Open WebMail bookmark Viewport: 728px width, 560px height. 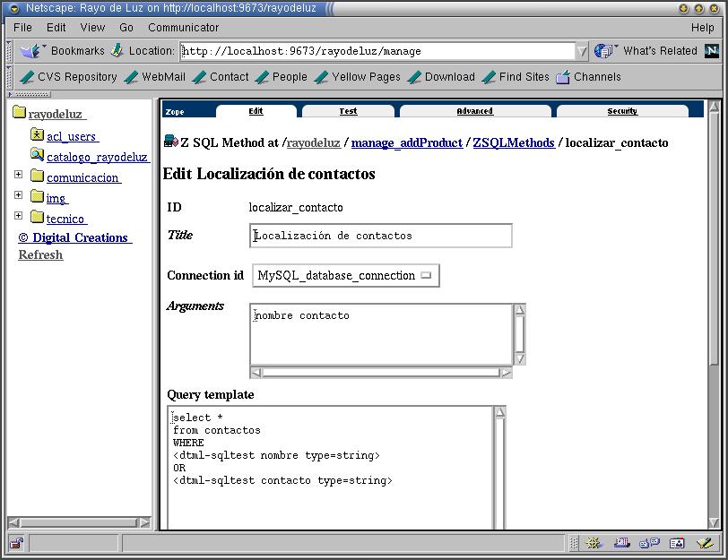click(x=155, y=77)
